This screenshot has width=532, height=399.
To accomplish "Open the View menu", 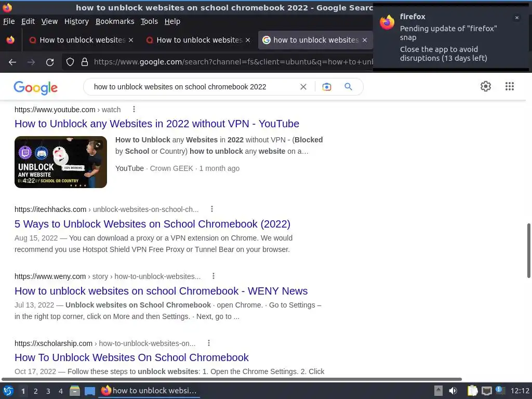I will pyautogui.click(x=49, y=21).
